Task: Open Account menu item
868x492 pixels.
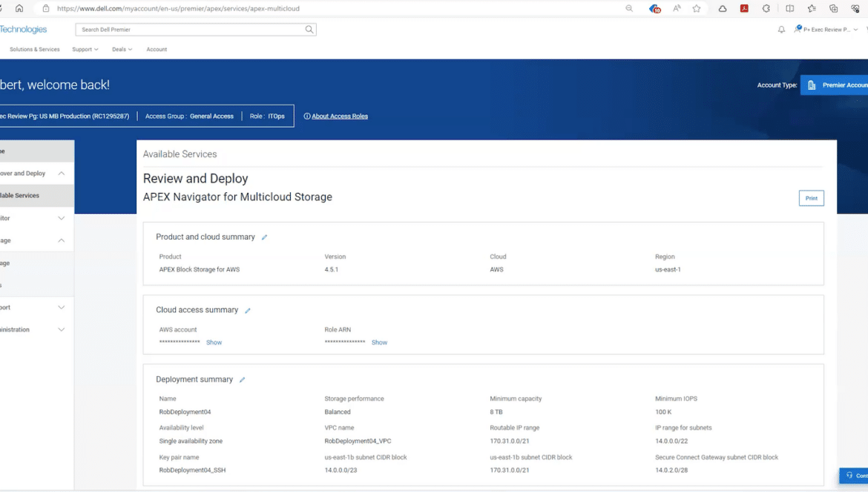Action: click(157, 49)
